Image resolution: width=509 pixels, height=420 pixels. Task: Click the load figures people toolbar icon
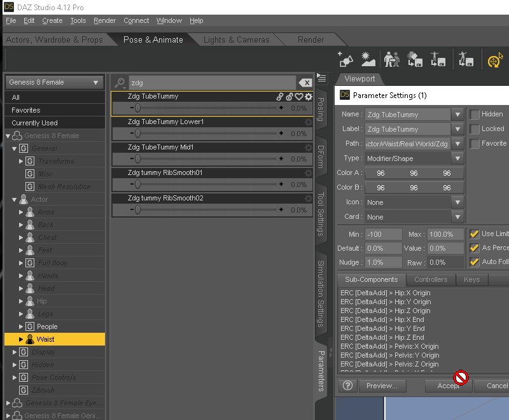[x=391, y=59]
